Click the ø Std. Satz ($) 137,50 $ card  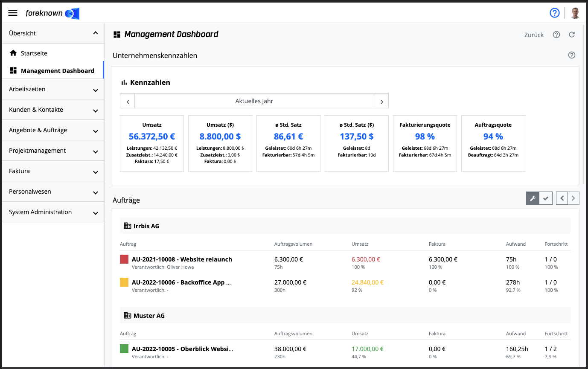click(357, 143)
